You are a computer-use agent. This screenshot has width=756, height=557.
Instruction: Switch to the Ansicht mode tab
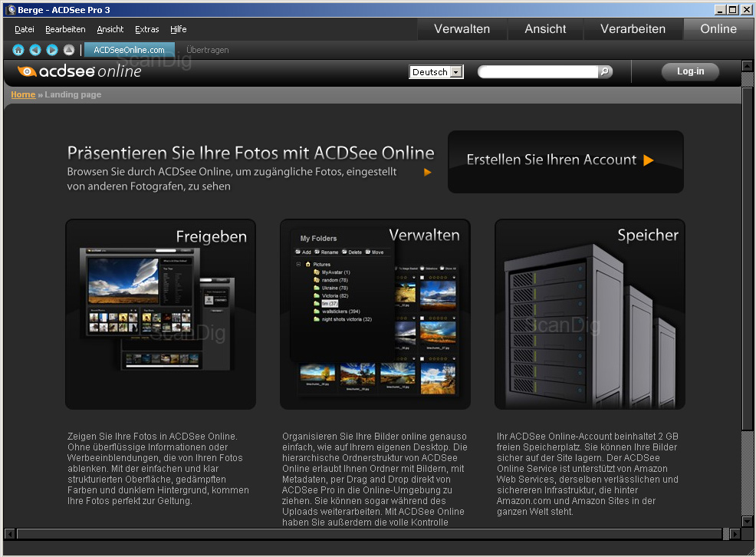pyautogui.click(x=545, y=29)
